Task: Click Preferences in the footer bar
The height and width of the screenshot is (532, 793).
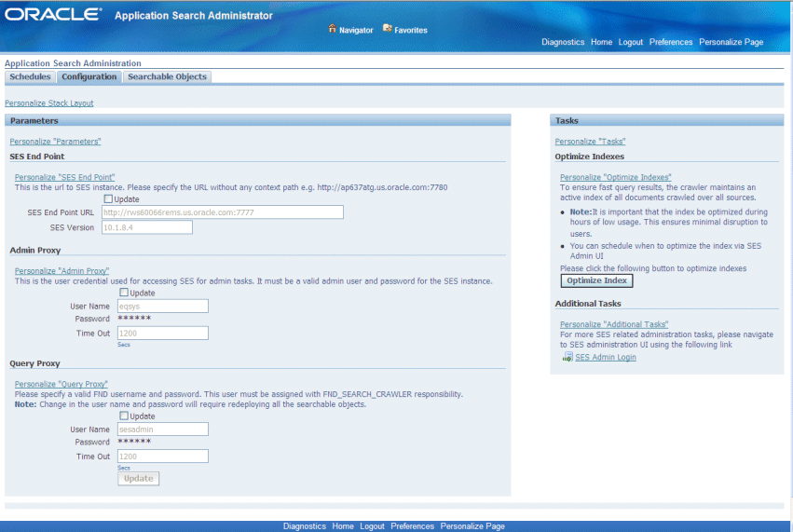Action: [412, 526]
